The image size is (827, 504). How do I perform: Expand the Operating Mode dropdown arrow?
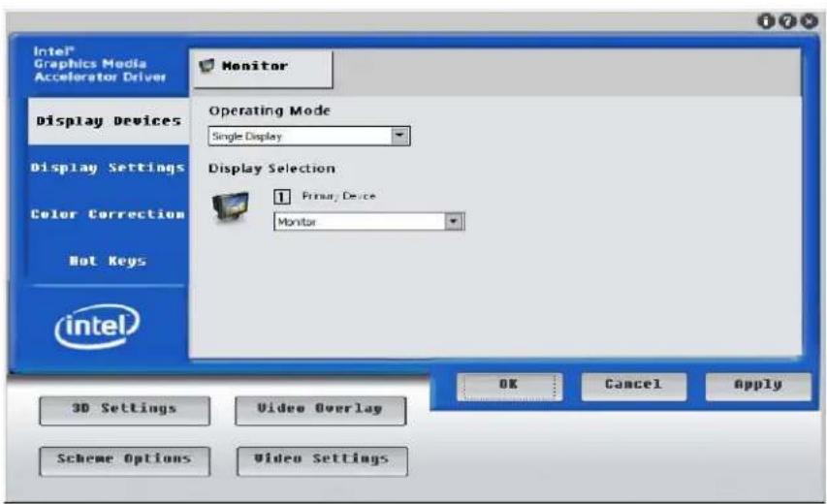(x=399, y=136)
